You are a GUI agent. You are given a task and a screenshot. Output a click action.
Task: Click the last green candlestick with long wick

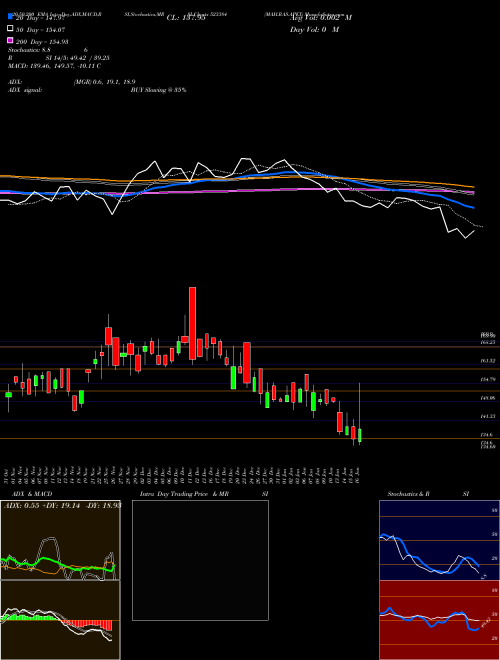(359, 435)
